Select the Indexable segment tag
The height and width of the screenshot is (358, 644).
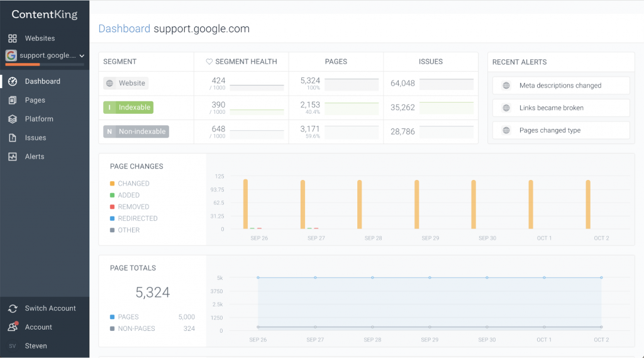128,108
